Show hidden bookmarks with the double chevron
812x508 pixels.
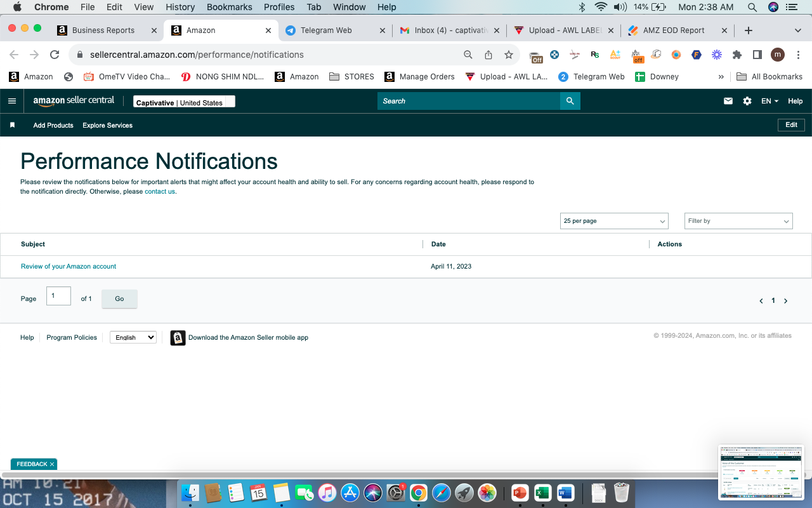721,77
